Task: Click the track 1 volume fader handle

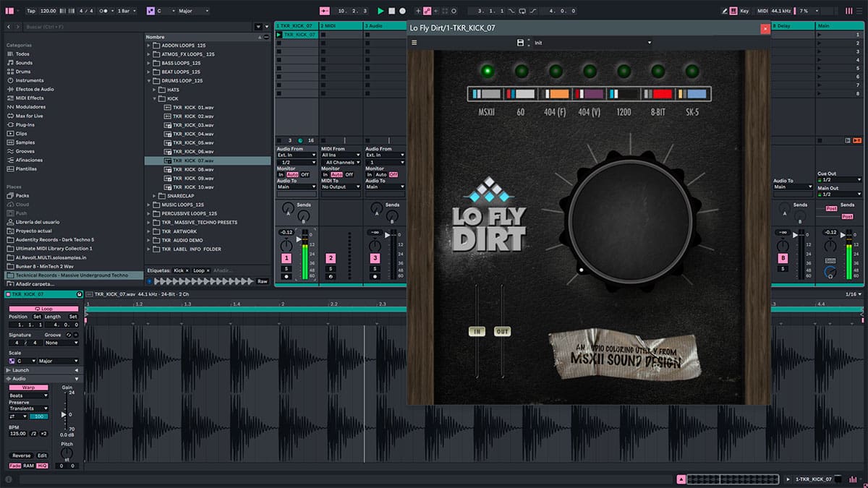Action: click(299, 239)
